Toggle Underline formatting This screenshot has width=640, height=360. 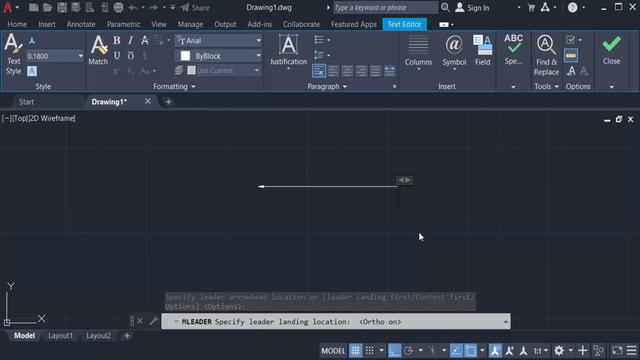tap(117, 56)
